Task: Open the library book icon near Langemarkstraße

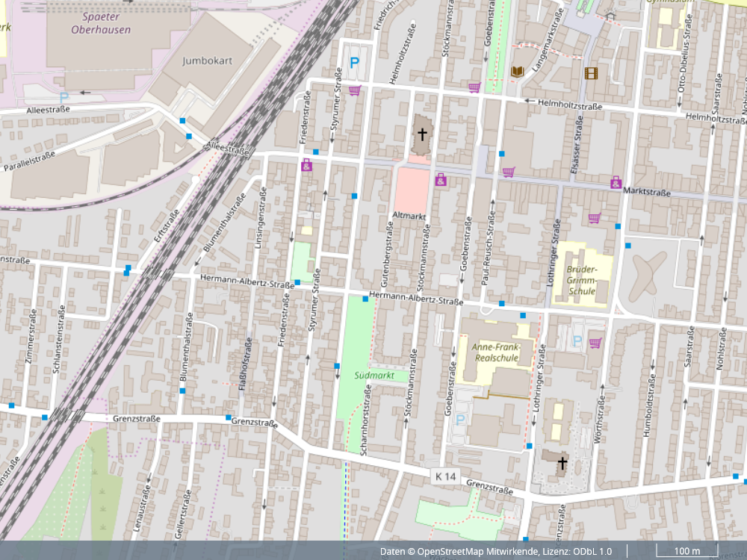Action: [518, 72]
